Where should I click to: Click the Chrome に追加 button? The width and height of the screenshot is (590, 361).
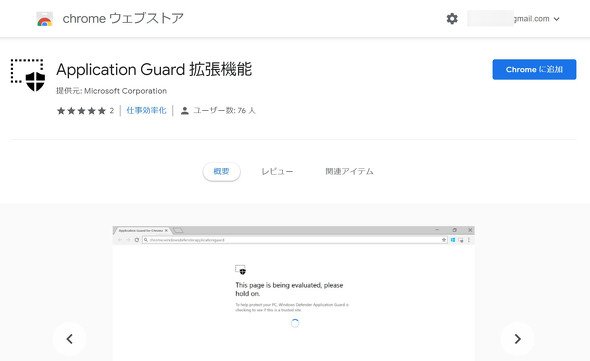[534, 69]
